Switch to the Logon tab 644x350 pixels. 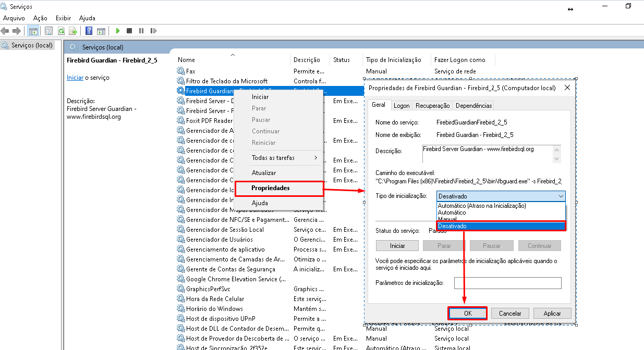tap(402, 105)
